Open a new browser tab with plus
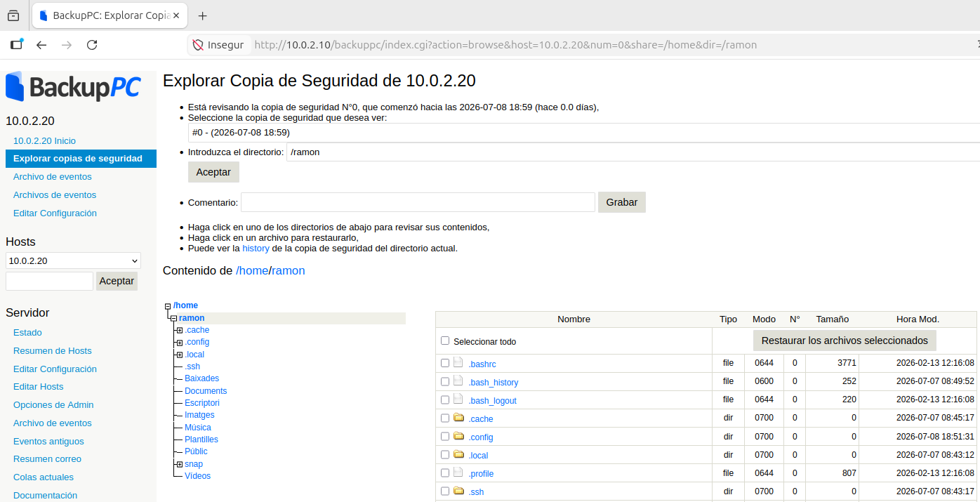Screen dimensions: 980x502 203,15
